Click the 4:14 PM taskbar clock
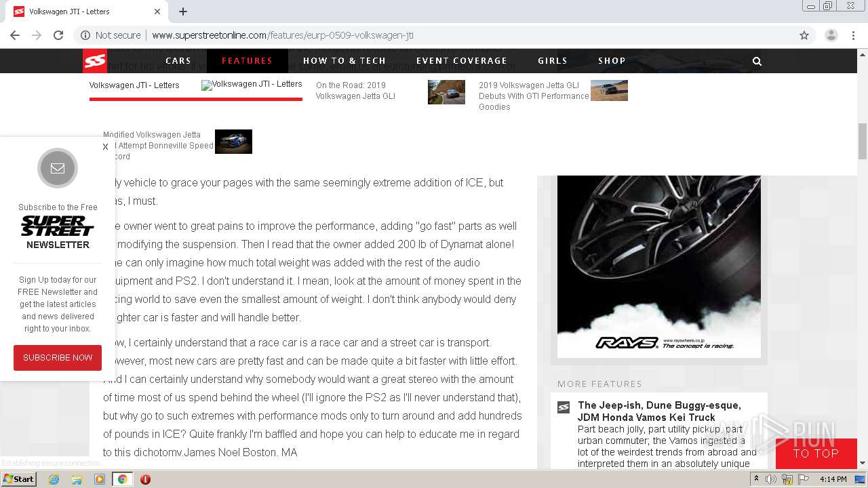Viewport: 868px width, 488px height. (x=833, y=479)
